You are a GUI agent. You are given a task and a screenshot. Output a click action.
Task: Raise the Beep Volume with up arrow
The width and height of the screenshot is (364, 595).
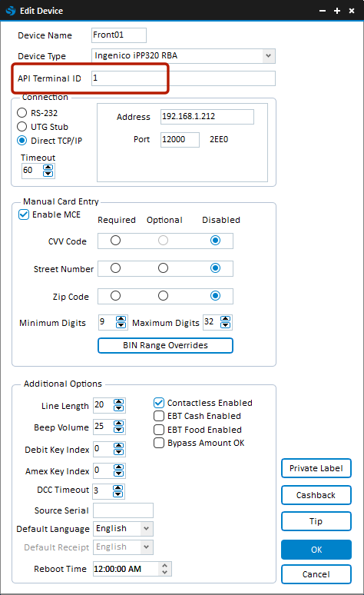click(119, 424)
